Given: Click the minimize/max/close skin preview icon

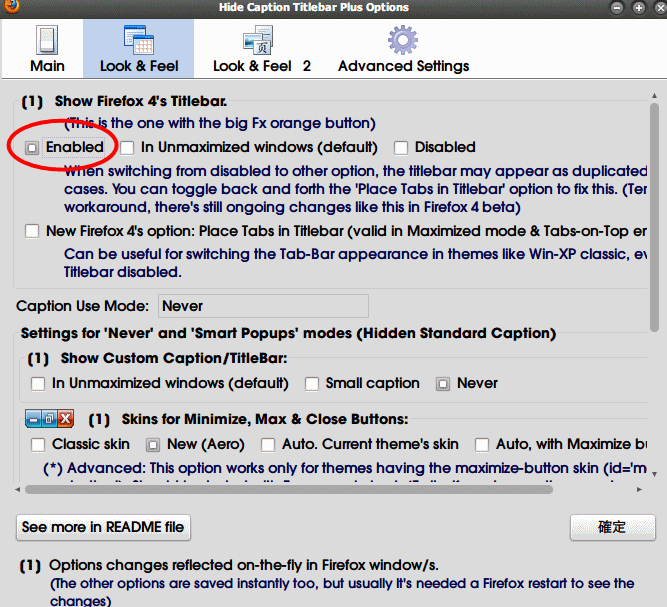Looking at the screenshot, I should 50,419.
